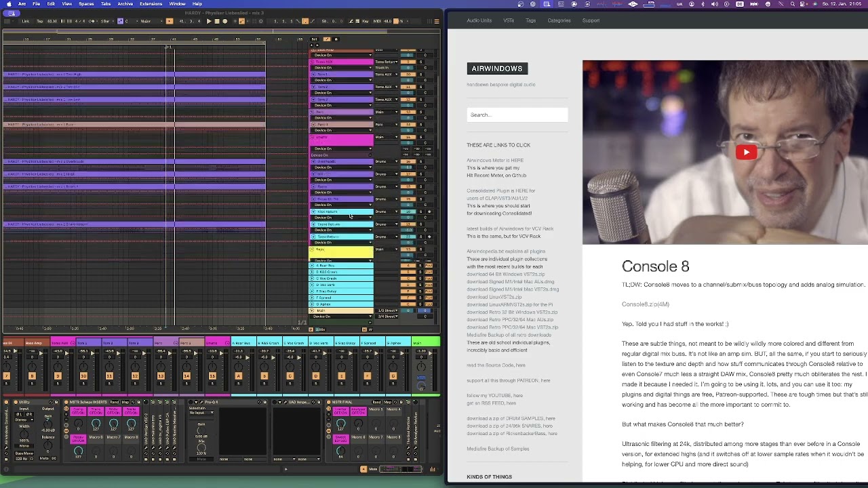Viewport: 868px width, 488px height.
Task: Toggle Post button on A Rear Bus return
Action: (429, 266)
